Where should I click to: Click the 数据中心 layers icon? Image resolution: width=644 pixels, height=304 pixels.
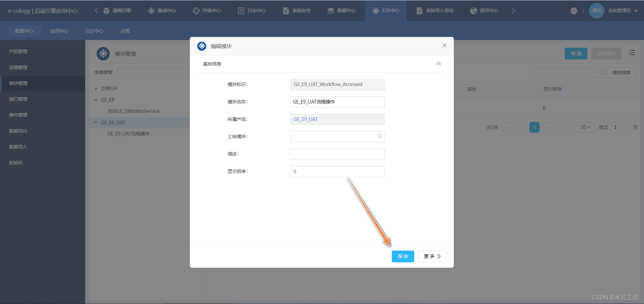coord(330,10)
